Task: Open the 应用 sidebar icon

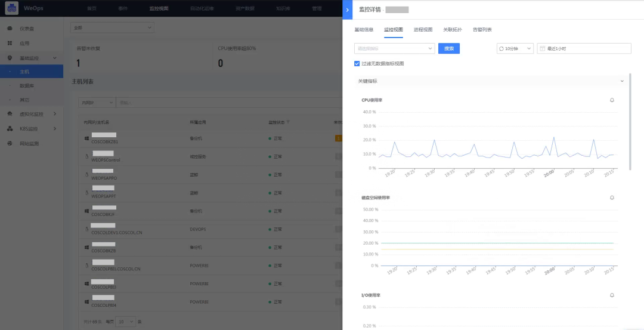Action: click(10, 43)
